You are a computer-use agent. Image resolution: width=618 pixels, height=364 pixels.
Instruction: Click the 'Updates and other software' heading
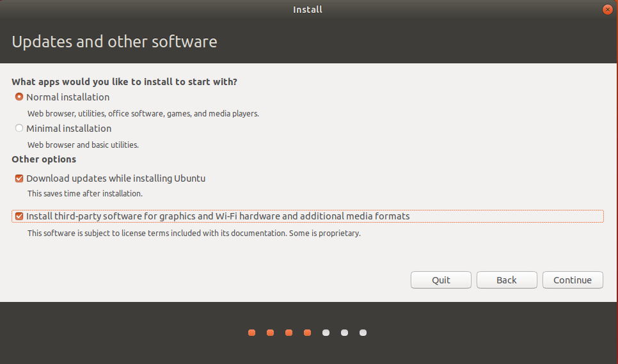pos(115,42)
